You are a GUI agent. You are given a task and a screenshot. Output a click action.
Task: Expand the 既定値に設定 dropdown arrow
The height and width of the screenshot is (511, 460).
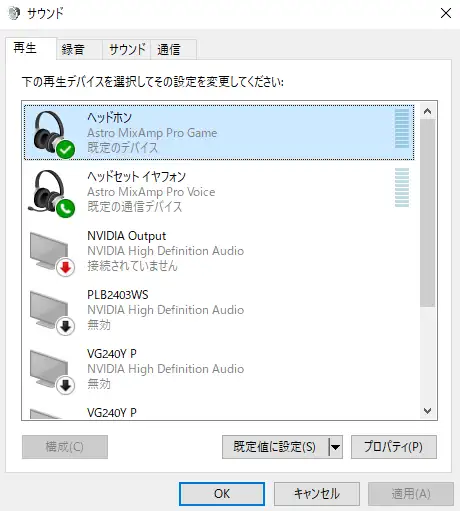pyautogui.click(x=335, y=447)
